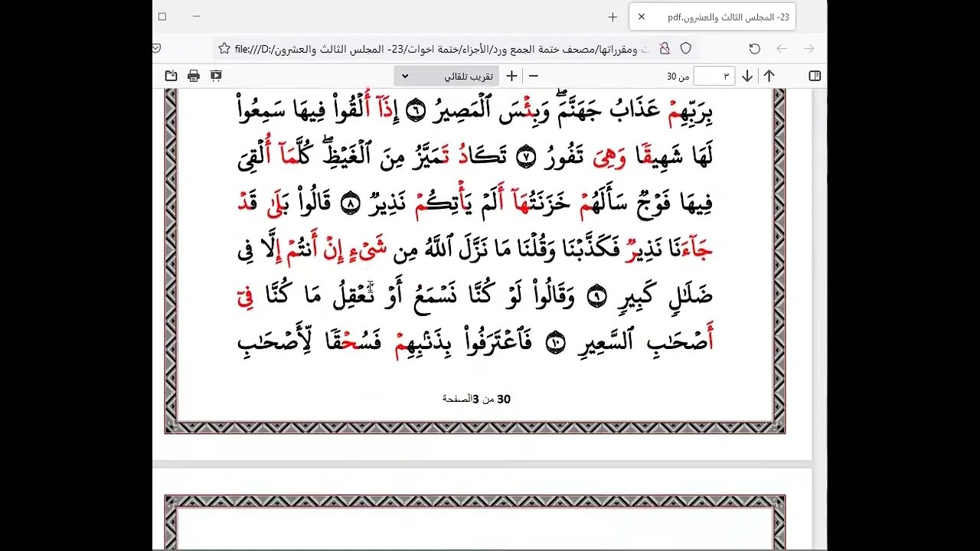Toggle the PDF sidebar panel

pos(815,76)
